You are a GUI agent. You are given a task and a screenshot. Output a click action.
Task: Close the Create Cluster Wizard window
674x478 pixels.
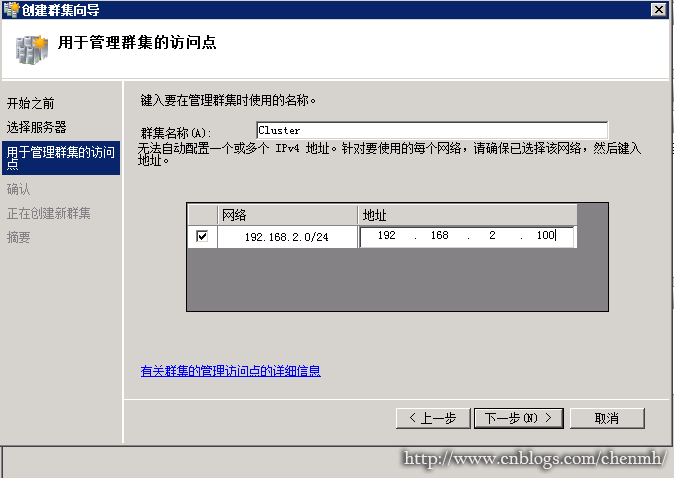pos(658,9)
